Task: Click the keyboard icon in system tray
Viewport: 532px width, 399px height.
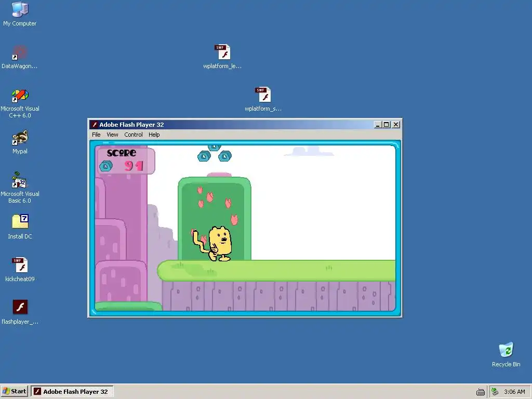Action: point(481,392)
